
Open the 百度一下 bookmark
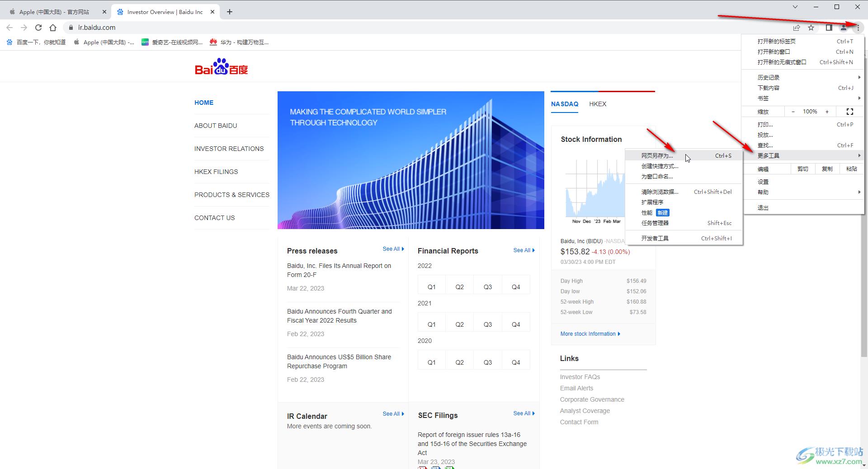[x=36, y=42]
